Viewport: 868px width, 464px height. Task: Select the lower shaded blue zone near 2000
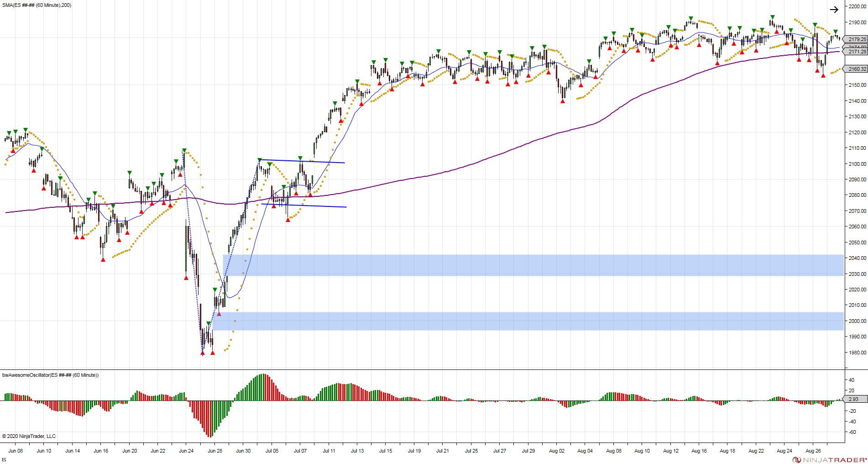[528, 321]
